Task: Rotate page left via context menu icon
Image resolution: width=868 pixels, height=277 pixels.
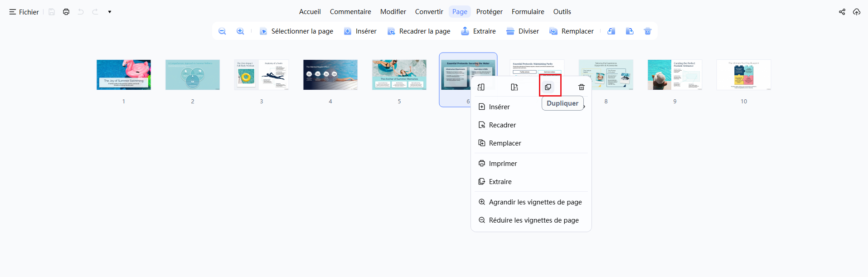Action: click(481, 87)
